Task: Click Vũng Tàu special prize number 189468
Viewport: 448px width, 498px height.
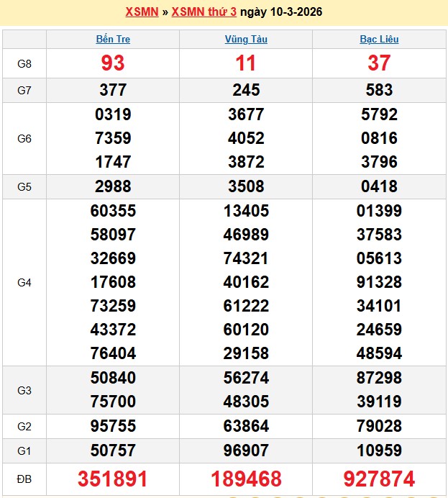Action: [246, 479]
